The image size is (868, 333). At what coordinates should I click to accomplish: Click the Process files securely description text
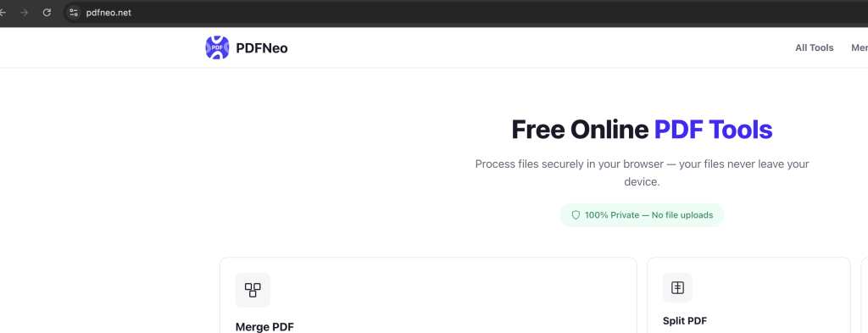pyautogui.click(x=643, y=173)
